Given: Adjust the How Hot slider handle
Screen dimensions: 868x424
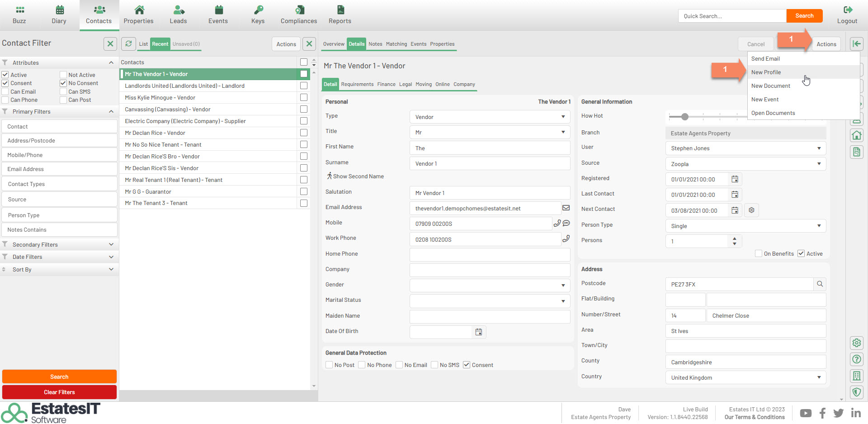Looking at the screenshot, I should tap(685, 117).
